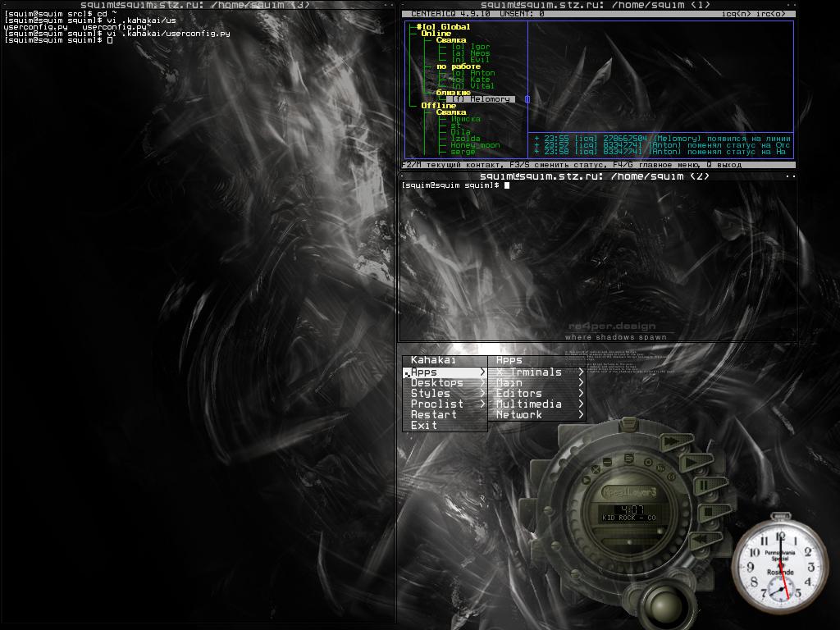The width and height of the screenshot is (840, 630).
Task: Click the arrow beside Proclist in the menu
Action: coord(482,404)
